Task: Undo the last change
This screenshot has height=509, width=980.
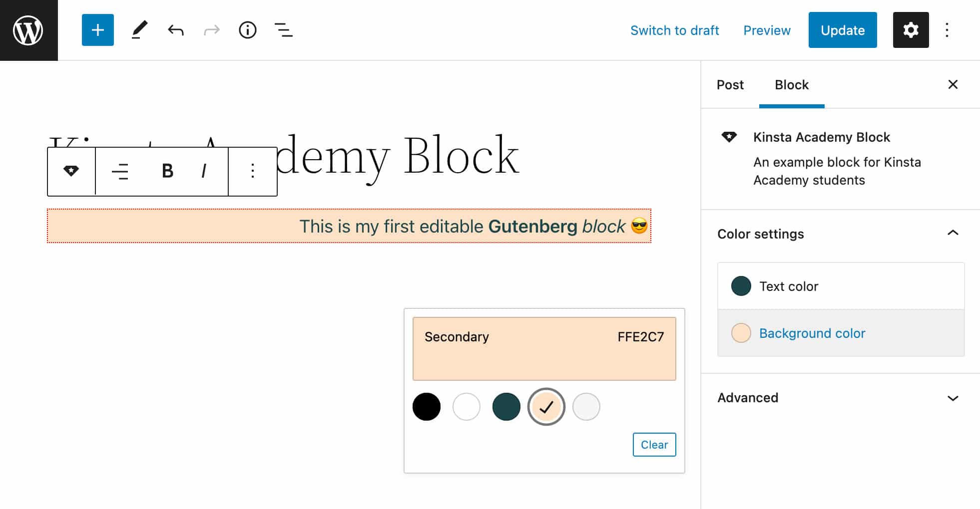Action: click(175, 30)
